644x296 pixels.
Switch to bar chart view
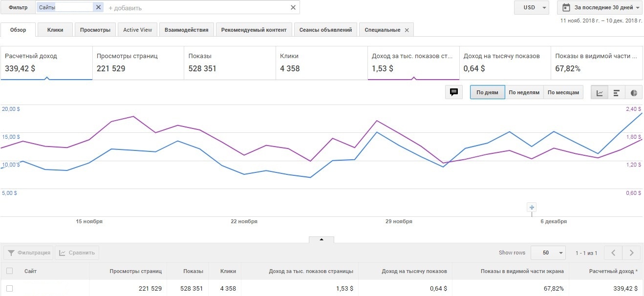(617, 92)
